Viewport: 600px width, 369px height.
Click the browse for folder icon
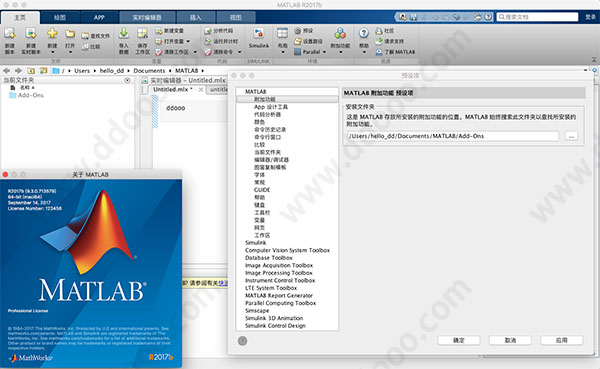44,71
